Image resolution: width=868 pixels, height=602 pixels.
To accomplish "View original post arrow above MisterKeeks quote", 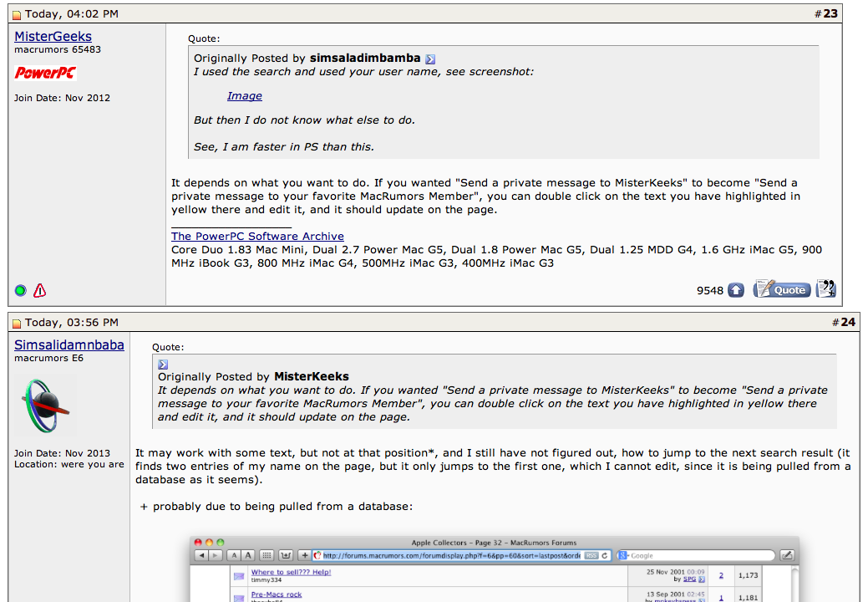I will [x=163, y=365].
